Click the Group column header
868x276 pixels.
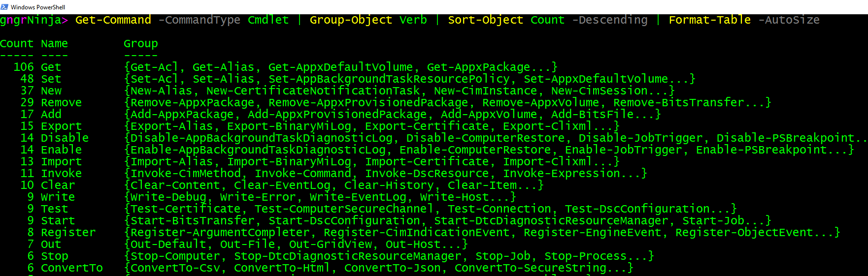140,44
